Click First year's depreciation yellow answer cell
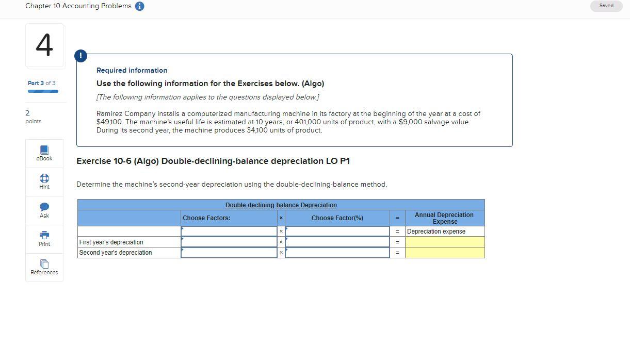The width and height of the screenshot is (630, 364). [445, 242]
